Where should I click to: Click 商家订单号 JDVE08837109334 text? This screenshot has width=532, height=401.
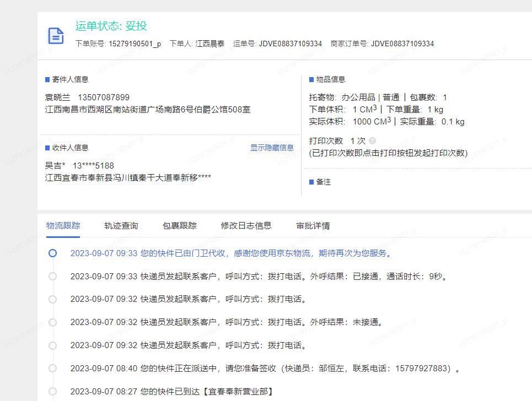point(383,44)
